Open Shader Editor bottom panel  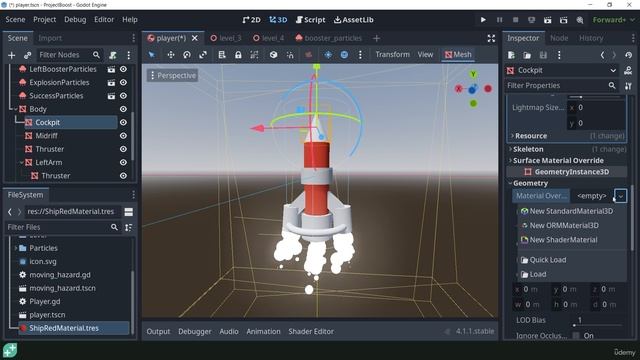tap(311, 331)
